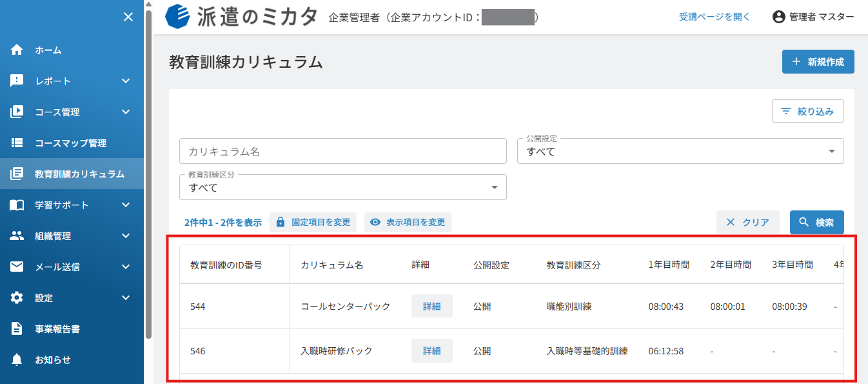The height and width of the screenshot is (384, 868).
Task: Click the レポート report icon
Action: [x=17, y=81]
